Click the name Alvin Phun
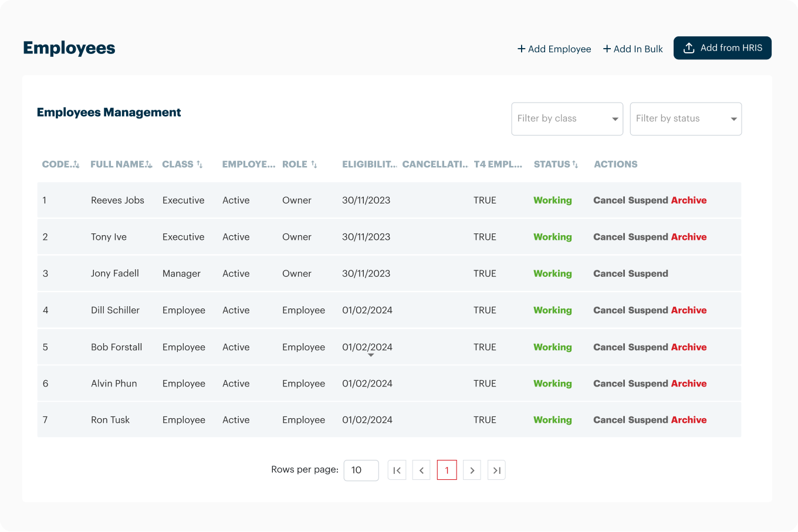 (x=114, y=384)
